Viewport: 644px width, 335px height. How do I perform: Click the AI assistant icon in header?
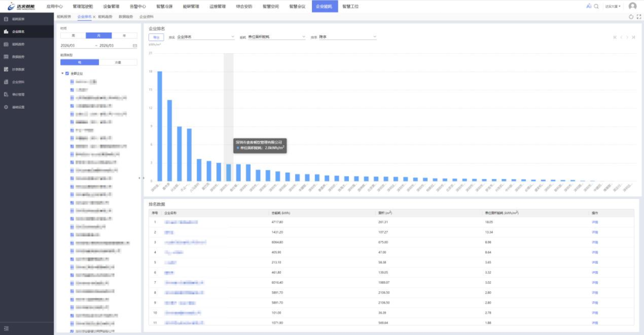pos(589,6)
